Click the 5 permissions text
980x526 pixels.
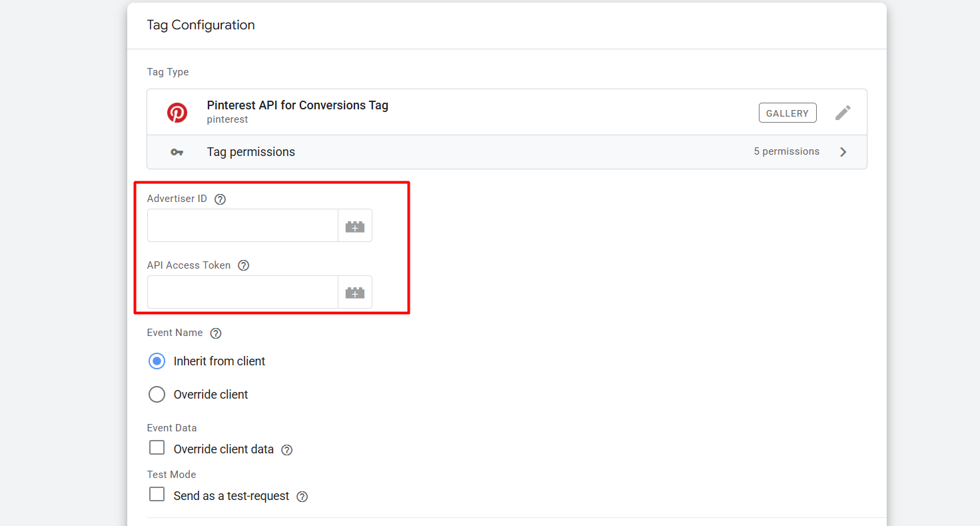786,151
